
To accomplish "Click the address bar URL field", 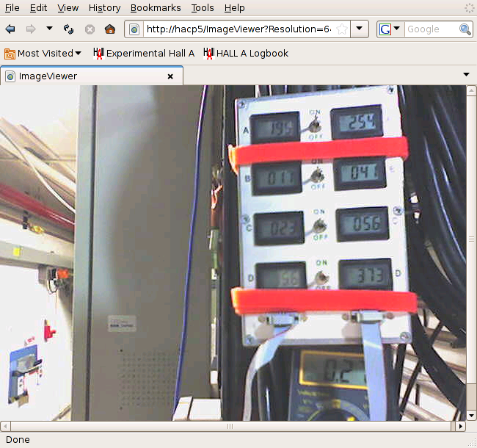I will coord(239,29).
